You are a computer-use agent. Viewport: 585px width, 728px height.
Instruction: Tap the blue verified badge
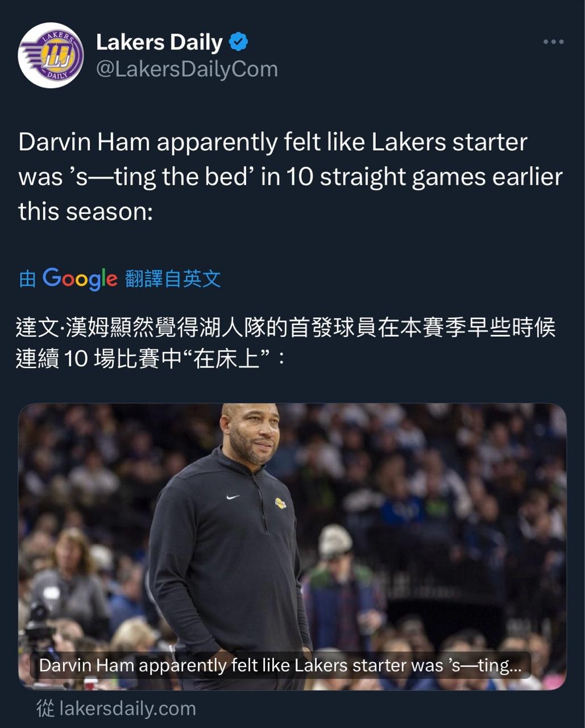pos(239,42)
